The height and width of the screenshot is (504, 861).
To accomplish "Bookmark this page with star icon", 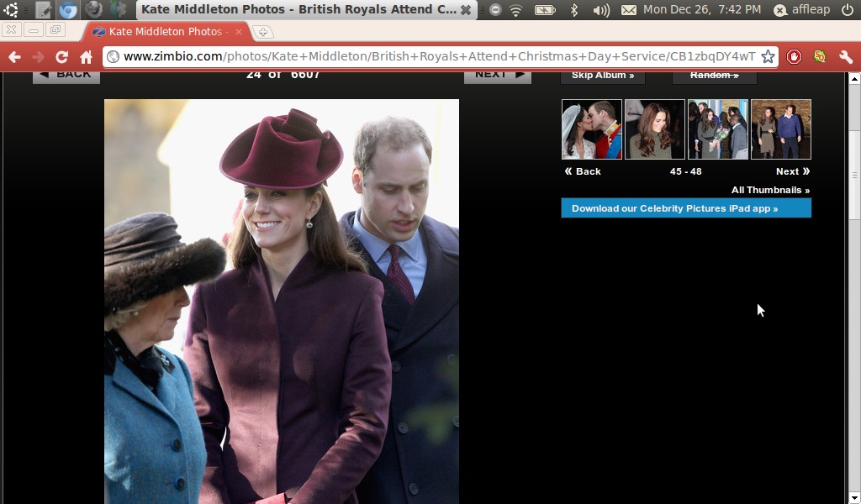I will coord(768,56).
